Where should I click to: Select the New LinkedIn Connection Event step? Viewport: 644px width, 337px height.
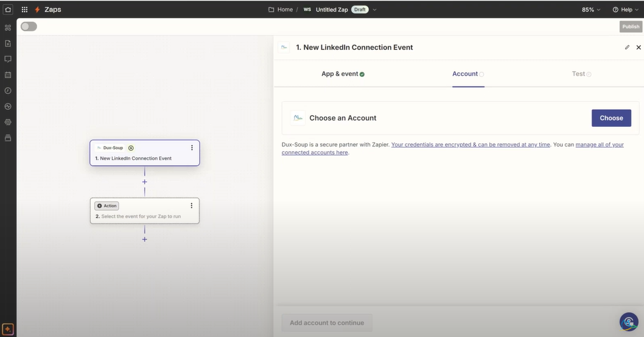[145, 153]
